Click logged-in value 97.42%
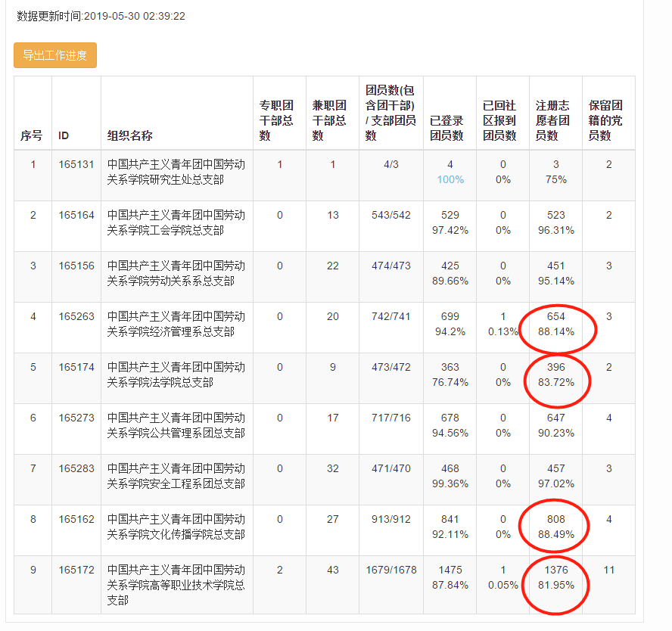The image size is (672, 631). pyautogui.click(x=450, y=231)
